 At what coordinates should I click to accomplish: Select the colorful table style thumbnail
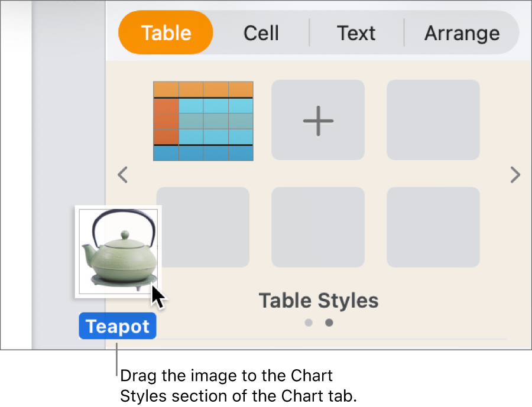point(203,120)
